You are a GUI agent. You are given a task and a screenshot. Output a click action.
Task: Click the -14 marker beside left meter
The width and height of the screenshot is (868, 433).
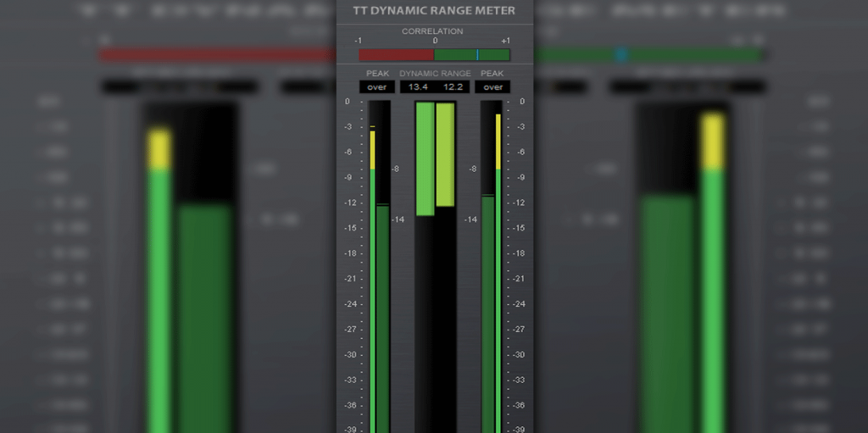tap(398, 219)
